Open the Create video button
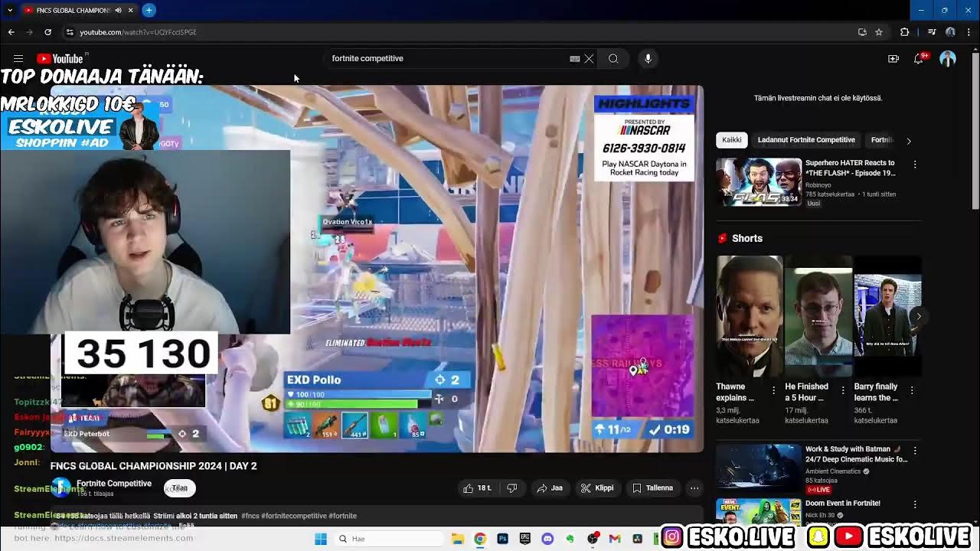Image resolution: width=980 pixels, height=551 pixels. (x=893, y=58)
